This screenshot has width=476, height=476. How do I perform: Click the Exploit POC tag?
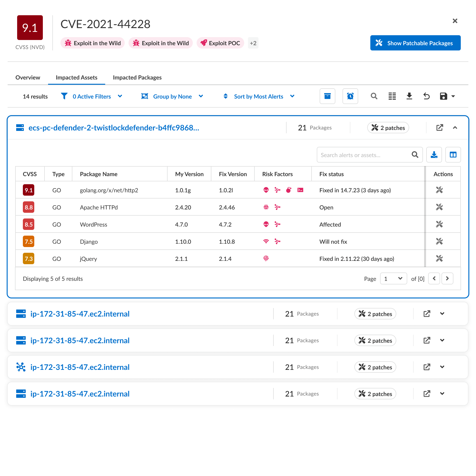(x=220, y=43)
